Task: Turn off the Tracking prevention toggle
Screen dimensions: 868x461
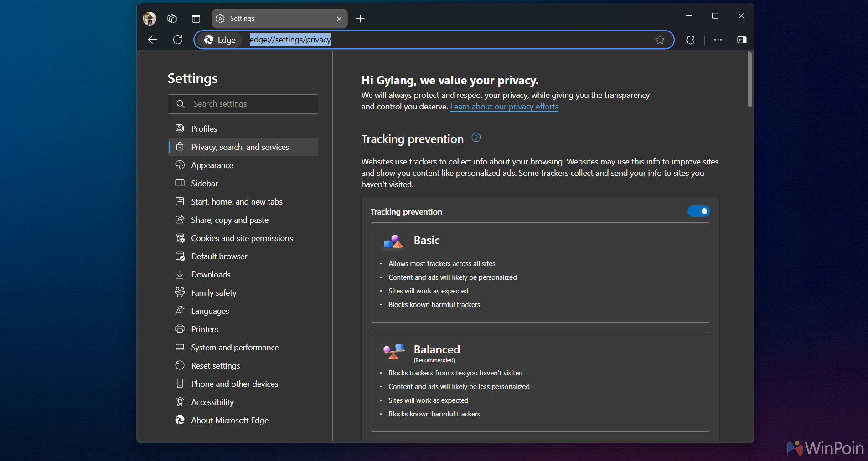Action: pyautogui.click(x=698, y=211)
